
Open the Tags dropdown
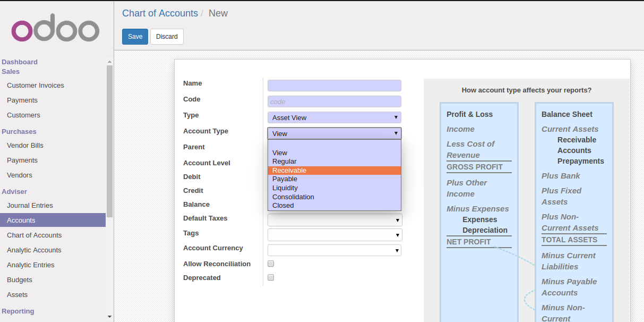coord(334,235)
